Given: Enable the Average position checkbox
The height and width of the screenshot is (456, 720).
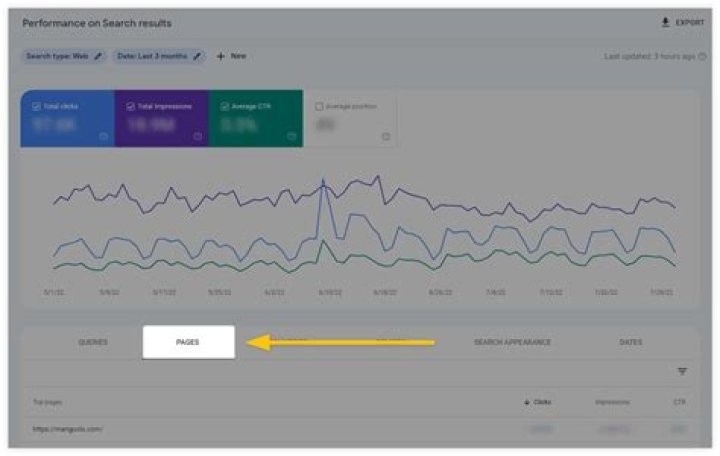Looking at the screenshot, I should tap(319, 105).
